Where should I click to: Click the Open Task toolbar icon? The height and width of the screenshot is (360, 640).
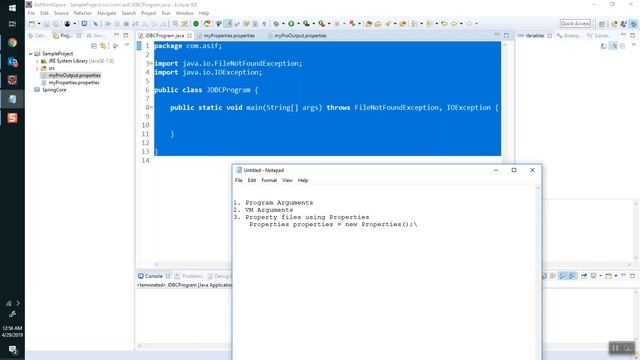[378, 24]
